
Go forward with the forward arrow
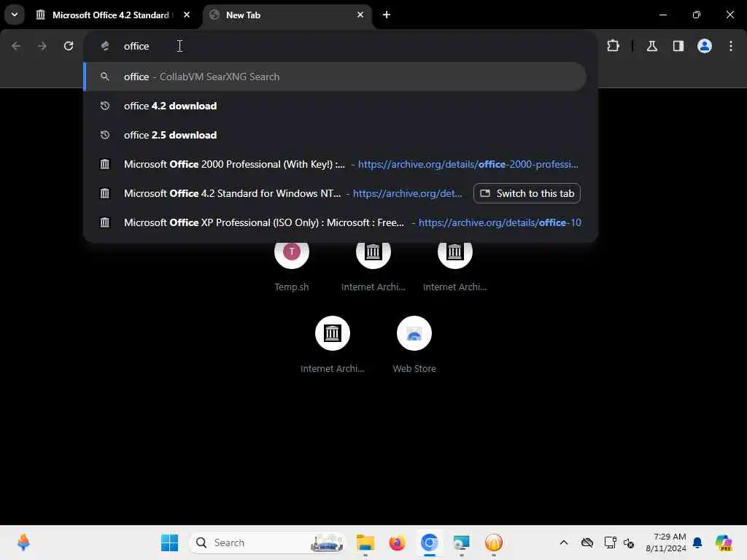click(x=42, y=46)
